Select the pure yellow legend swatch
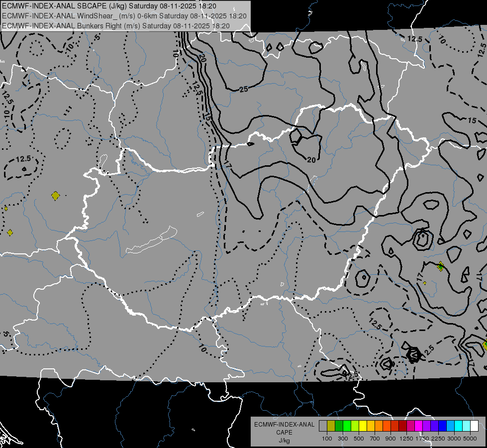Image resolution: width=487 pixels, height=448 pixels. click(363, 426)
